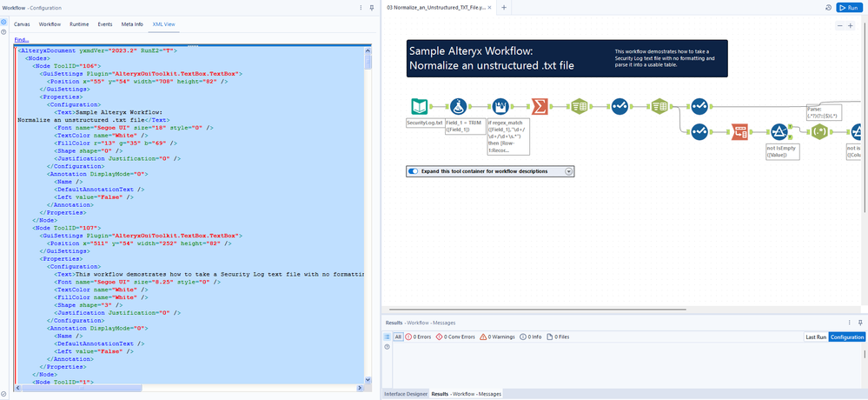Image resolution: width=868 pixels, height=400 pixels.
Task: Toggle the tool container enable switch
Action: [413, 172]
